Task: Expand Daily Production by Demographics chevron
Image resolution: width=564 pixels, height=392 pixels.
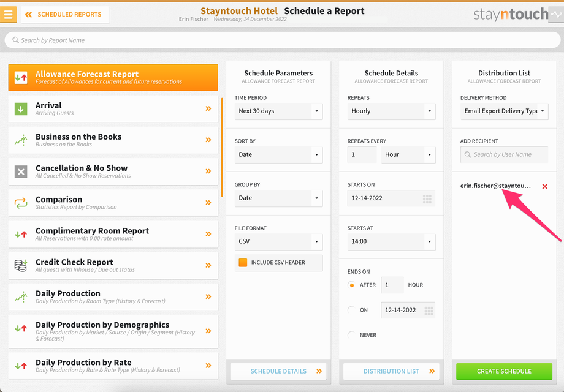Action: (x=208, y=331)
